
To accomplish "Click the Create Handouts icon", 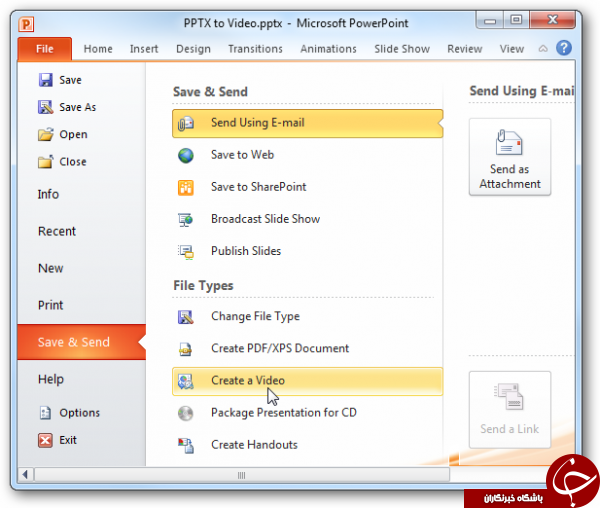I will pyautogui.click(x=186, y=445).
